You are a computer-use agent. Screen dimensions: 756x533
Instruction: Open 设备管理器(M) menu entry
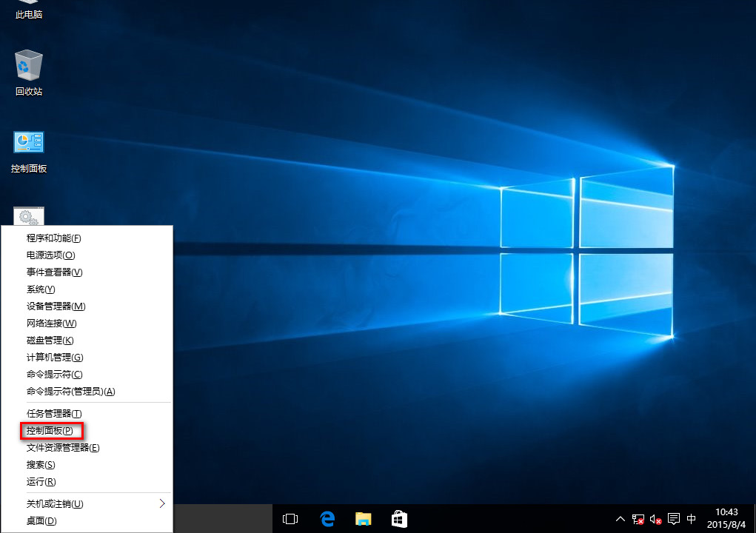coord(87,306)
